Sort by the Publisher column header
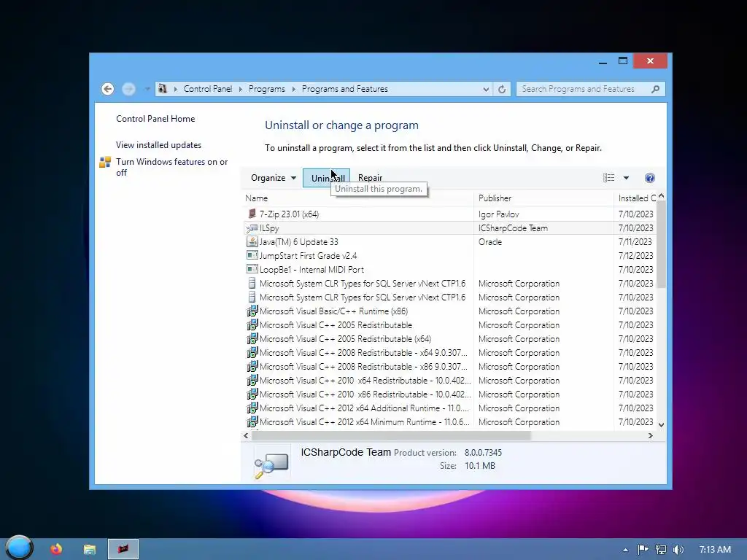The image size is (747, 560). click(x=495, y=198)
